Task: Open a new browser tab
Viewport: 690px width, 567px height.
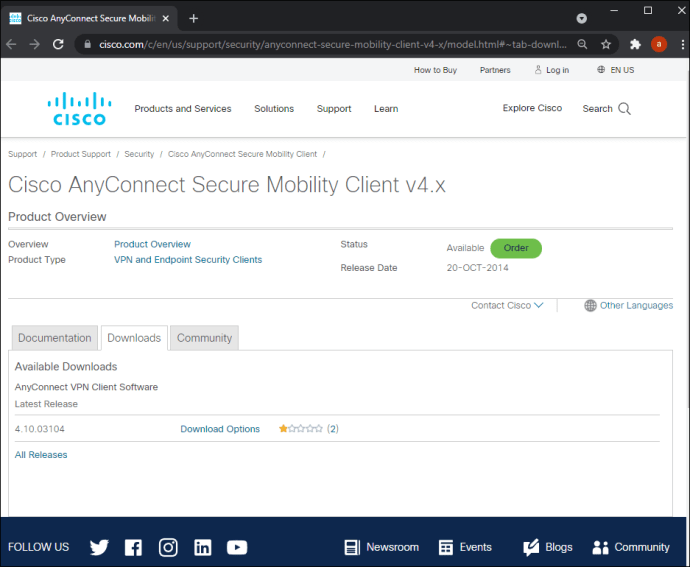Action: click(x=194, y=18)
